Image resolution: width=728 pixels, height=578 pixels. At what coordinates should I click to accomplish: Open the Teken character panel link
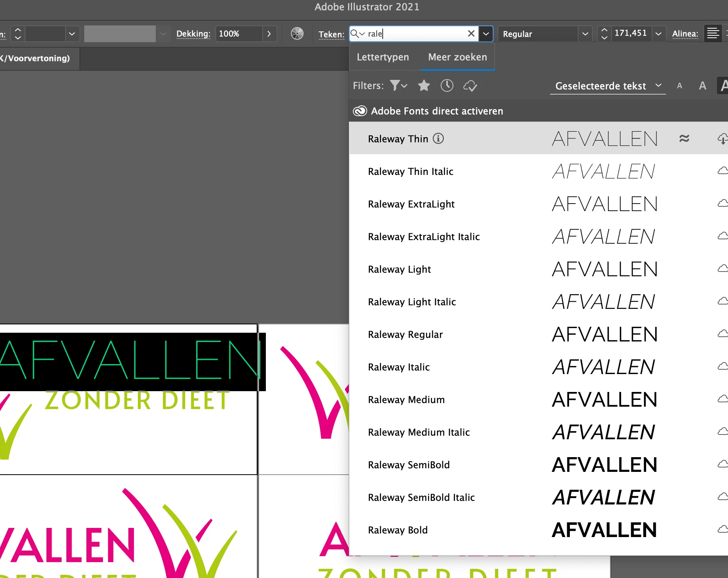[x=331, y=35]
